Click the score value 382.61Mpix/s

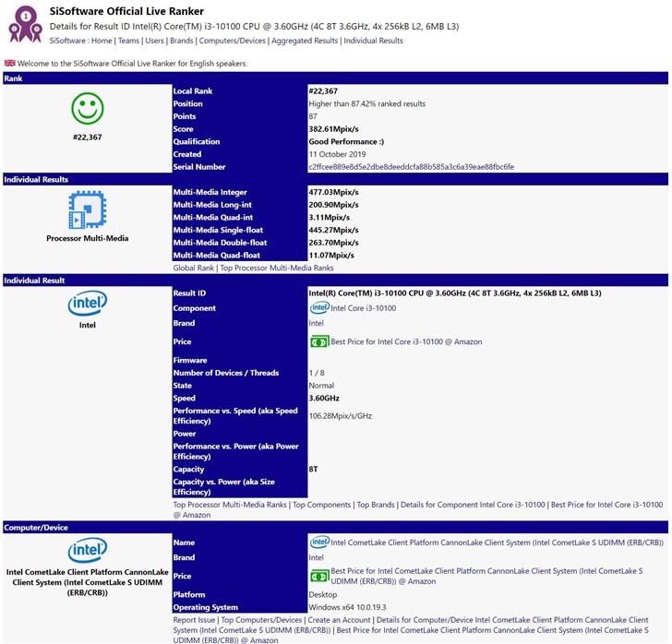pyautogui.click(x=334, y=129)
